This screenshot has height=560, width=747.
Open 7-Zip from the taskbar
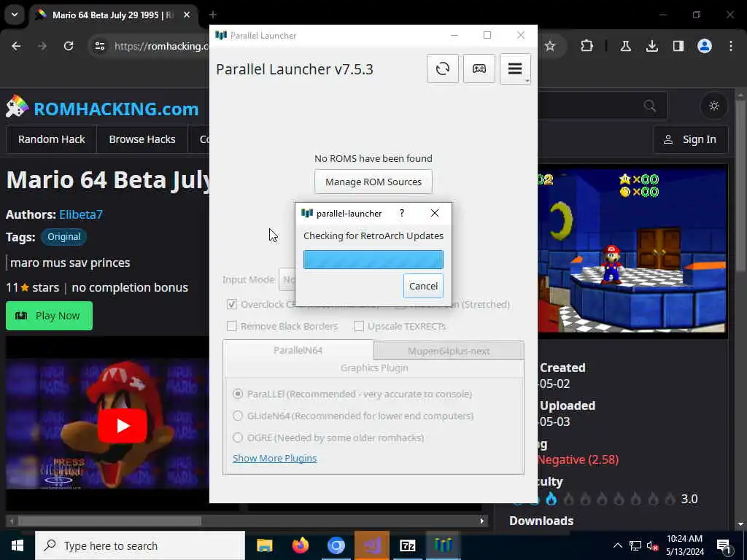tap(407, 545)
